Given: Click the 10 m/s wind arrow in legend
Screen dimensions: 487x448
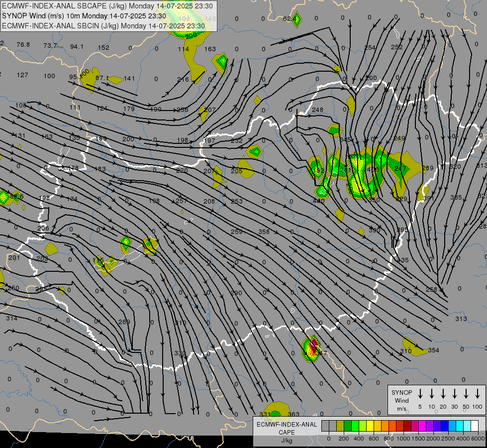Looking at the screenshot, I should click(432, 394).
